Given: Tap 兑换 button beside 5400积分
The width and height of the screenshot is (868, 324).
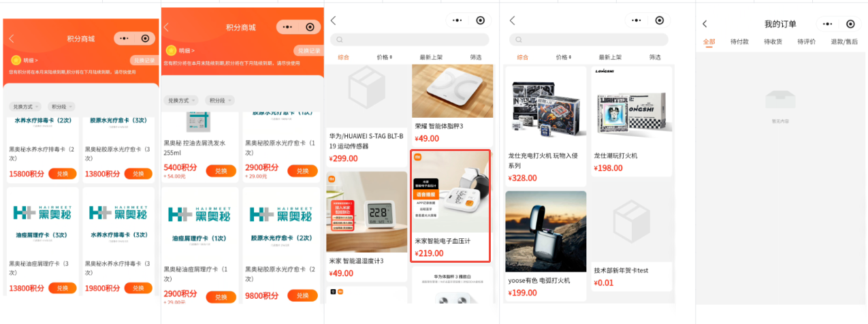Looking at the screenshot, I should [221, 171].
